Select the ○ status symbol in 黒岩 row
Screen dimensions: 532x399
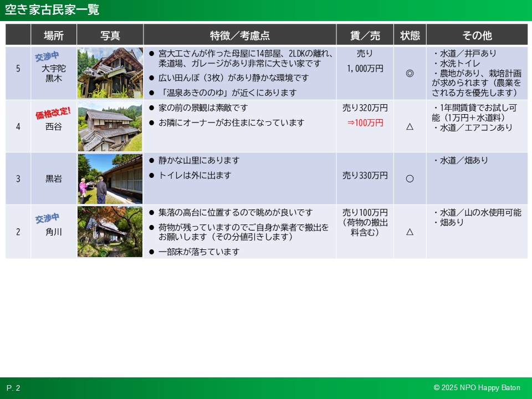tap(410, 178)
